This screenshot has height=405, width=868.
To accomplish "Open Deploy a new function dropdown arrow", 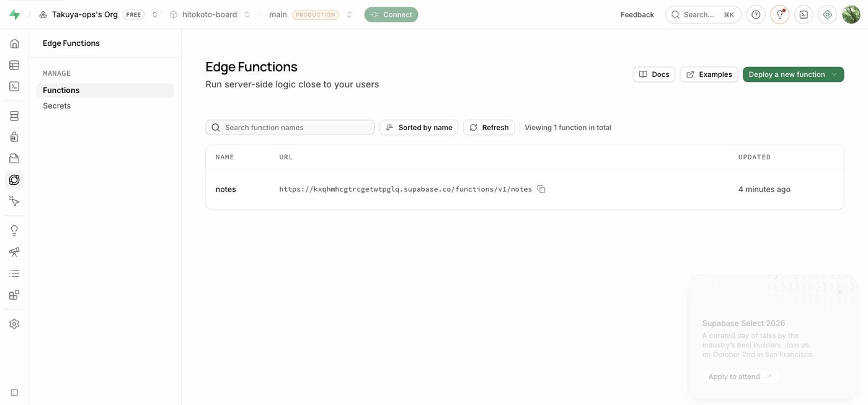I will point(835,74).
